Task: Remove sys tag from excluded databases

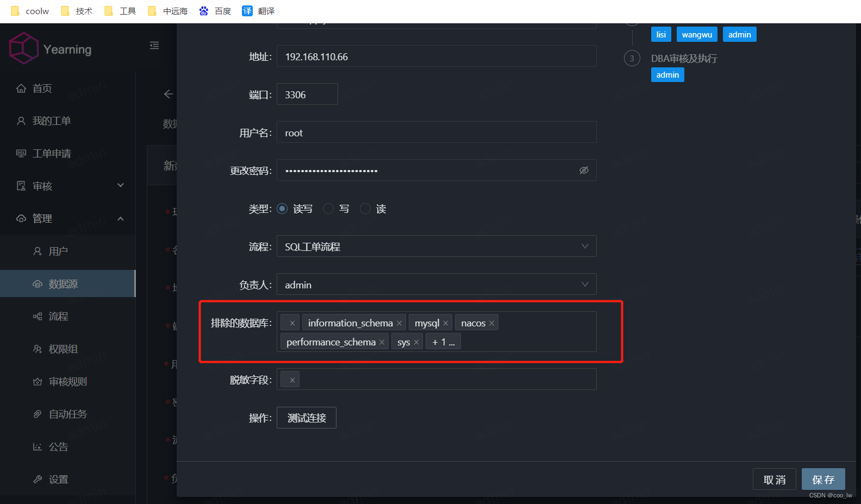Action: [416, 342]
